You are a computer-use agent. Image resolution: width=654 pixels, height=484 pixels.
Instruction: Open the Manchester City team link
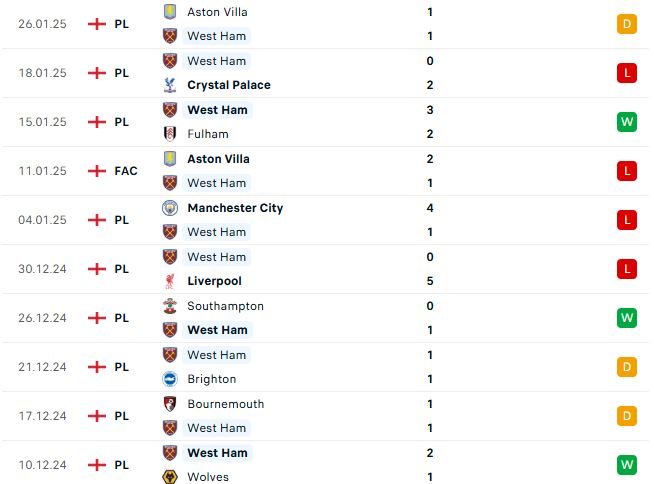(235, 208)
